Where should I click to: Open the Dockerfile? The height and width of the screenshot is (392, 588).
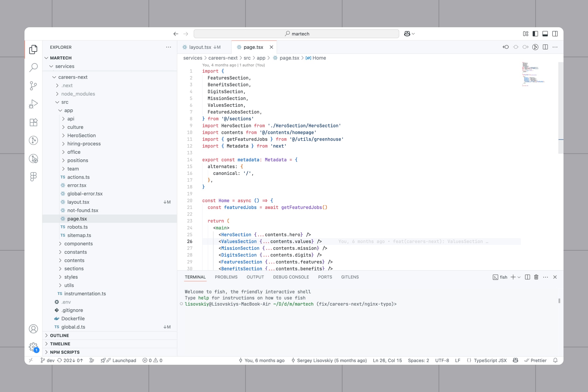(x=110, y=318)
